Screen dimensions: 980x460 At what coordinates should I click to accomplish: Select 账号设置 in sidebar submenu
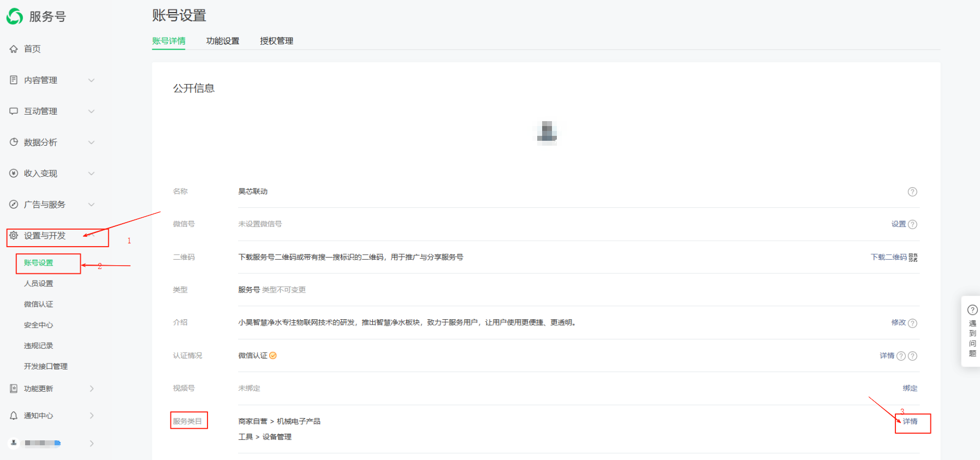(x=38, y=262)
